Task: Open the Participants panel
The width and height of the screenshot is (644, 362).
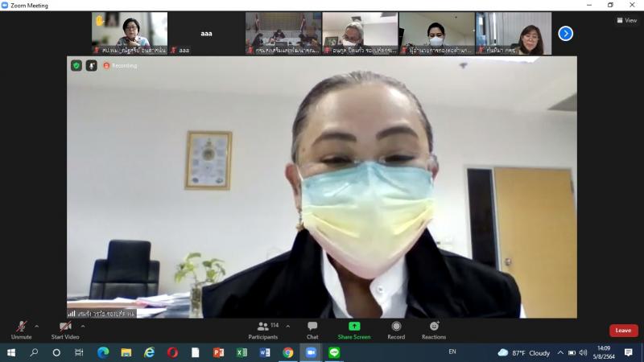Action: click(x=263, y=331)
